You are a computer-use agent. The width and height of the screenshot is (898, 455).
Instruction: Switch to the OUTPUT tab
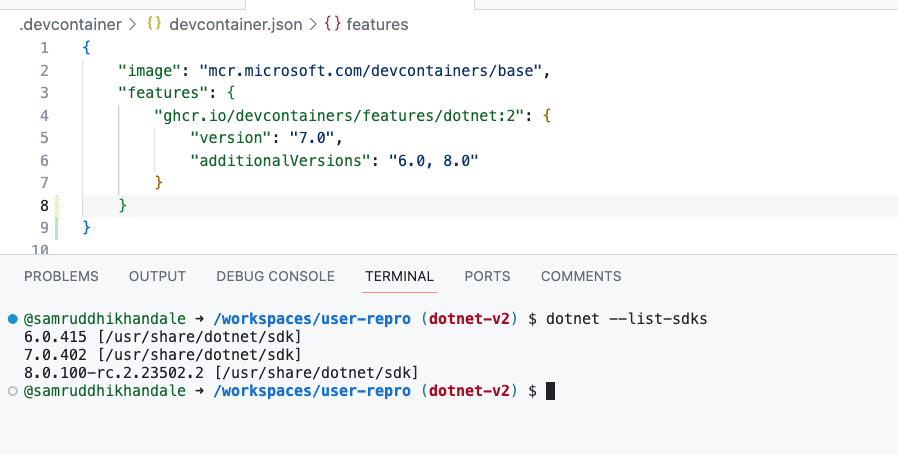pos(157,276)
